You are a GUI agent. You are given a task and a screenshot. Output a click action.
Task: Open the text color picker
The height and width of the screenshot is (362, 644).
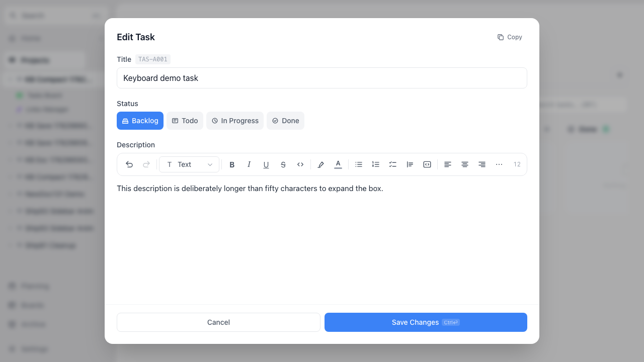tap(338, 164)
